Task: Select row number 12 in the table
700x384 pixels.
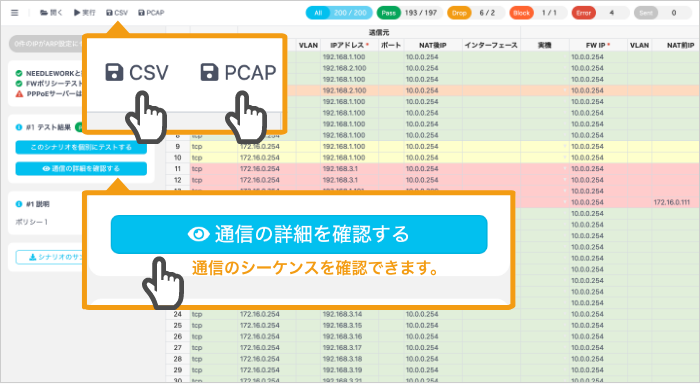Action: click(178, 180)
